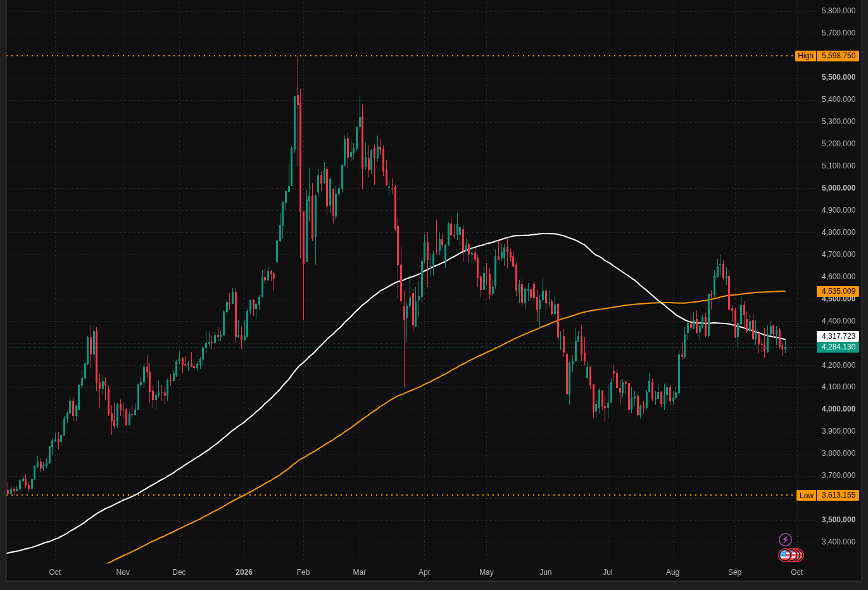The height and width of the screenshot is (590, 868).
Task: Select the white 4,317.723 moving average tag
Action: click(x=838, y=336)
